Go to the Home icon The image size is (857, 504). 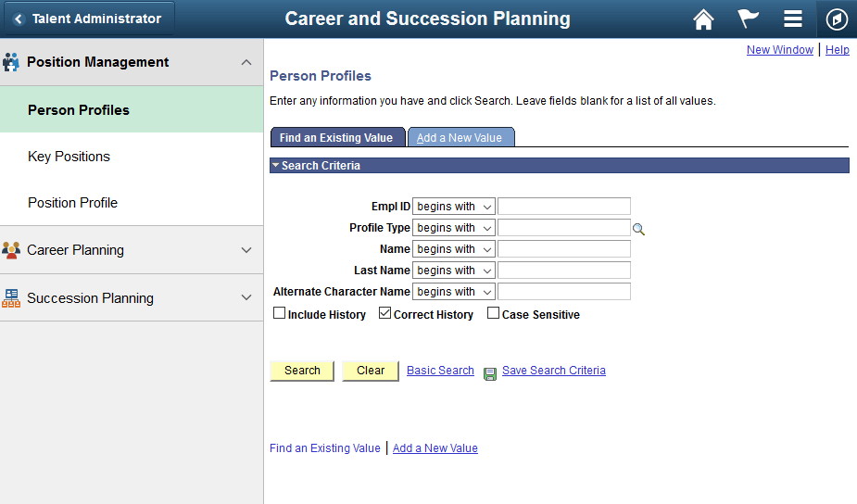[x=704, y=19]
